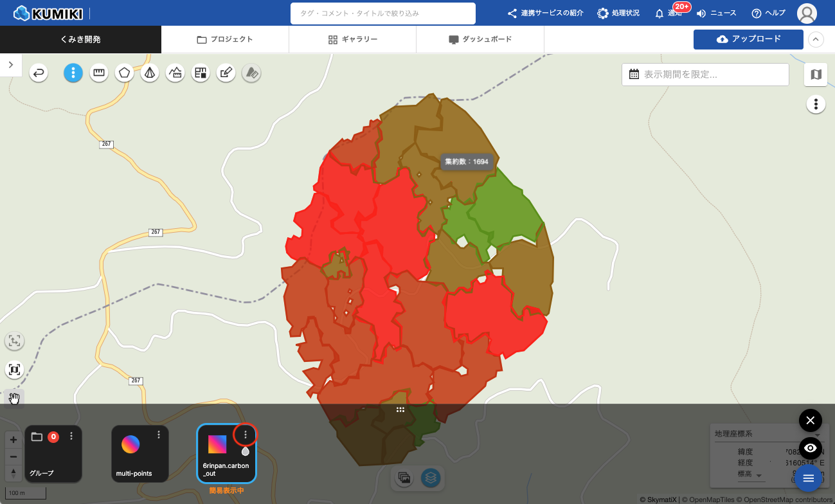
Task: Open the basemap switcher map icon
Action: pyautogui.click(x=816, y=75)
